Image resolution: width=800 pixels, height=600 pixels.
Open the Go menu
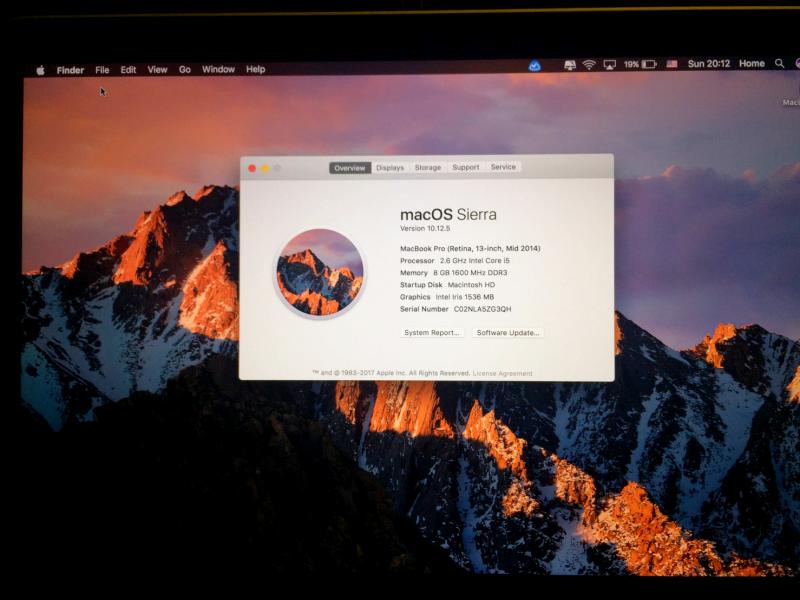tap(185, 69)
